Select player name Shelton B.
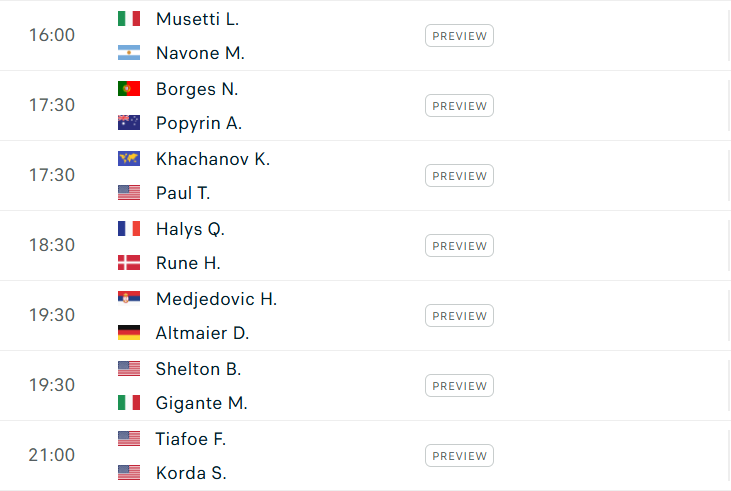The width and height of the screenshot is (731, 491). 198,369
